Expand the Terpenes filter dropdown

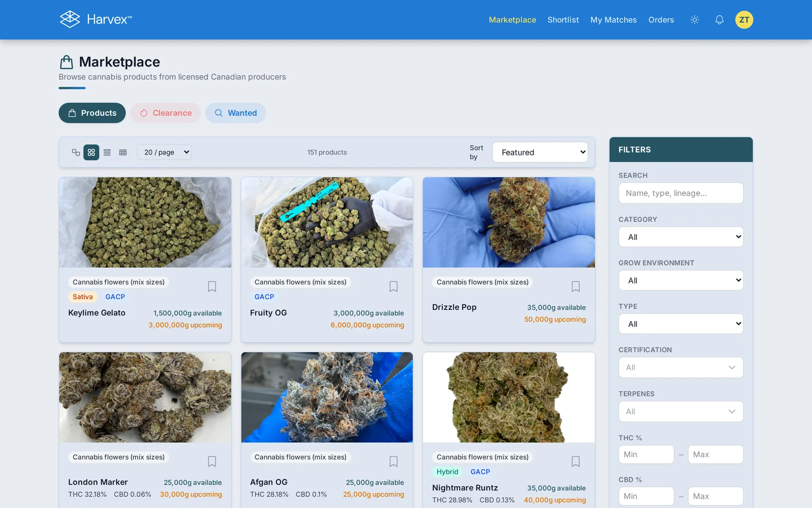pos(681,411)
